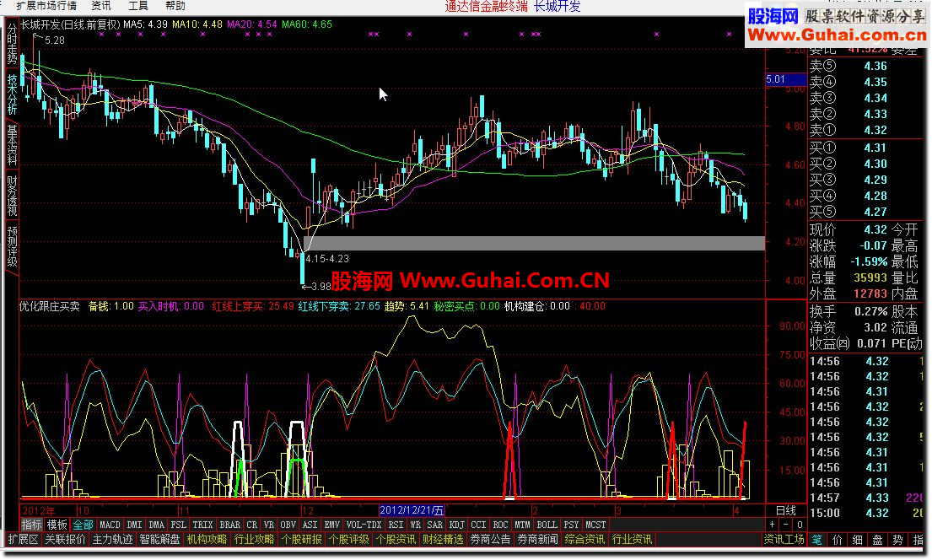Apply the TRIX indicator

coord(202,525)
